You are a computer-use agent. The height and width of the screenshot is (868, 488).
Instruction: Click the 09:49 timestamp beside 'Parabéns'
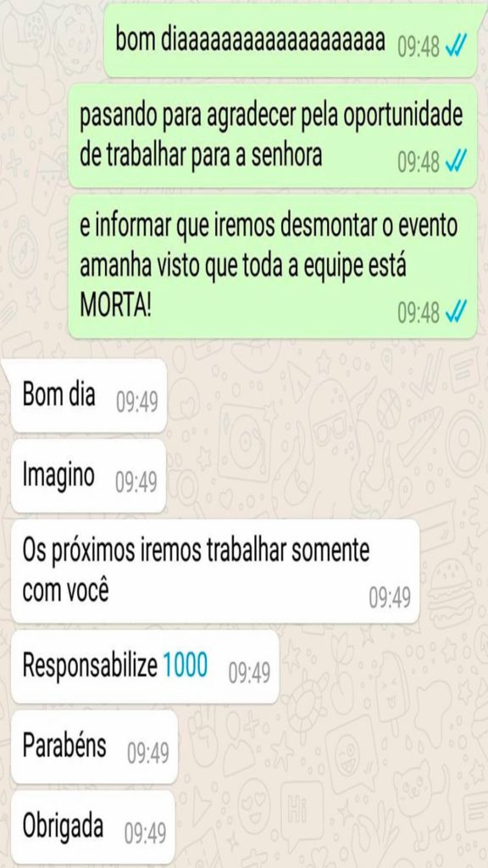[x=147, y=754]
